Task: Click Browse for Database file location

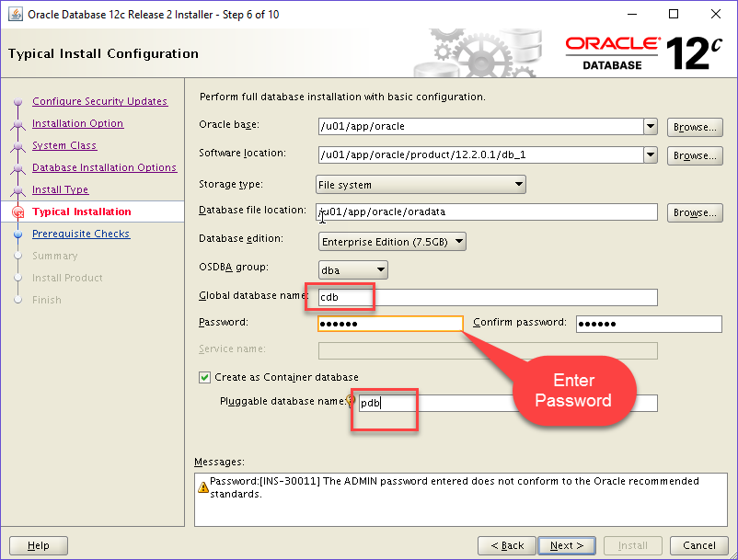Action: (x=695, y=212)
